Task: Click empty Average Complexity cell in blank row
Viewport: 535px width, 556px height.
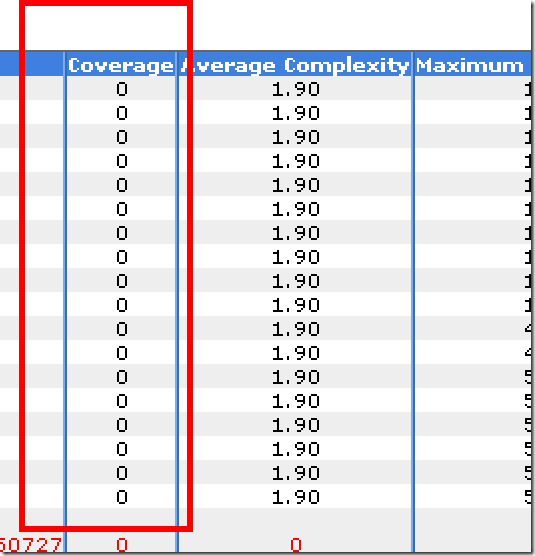Action: point(296,520)
